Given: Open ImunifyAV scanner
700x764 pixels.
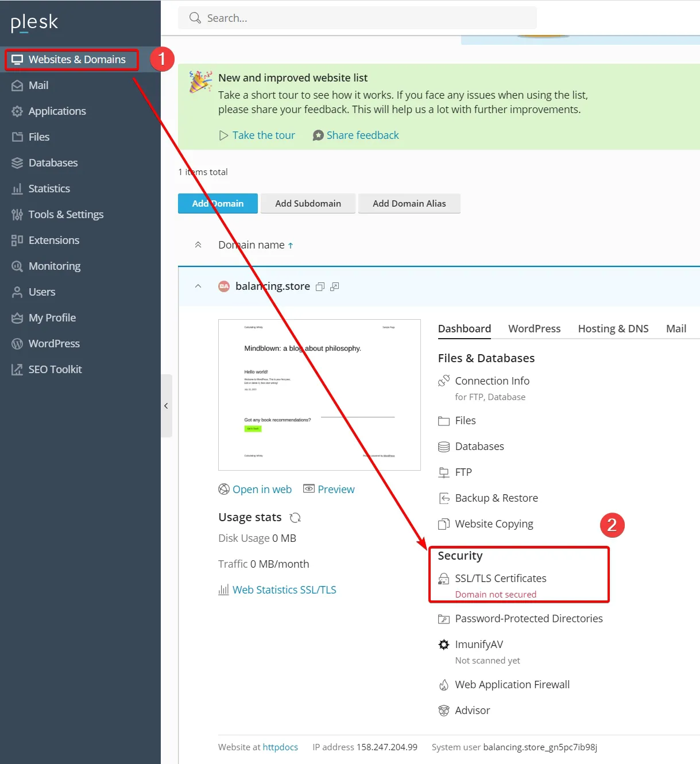Looking at the screenshot, I should 479,645.
